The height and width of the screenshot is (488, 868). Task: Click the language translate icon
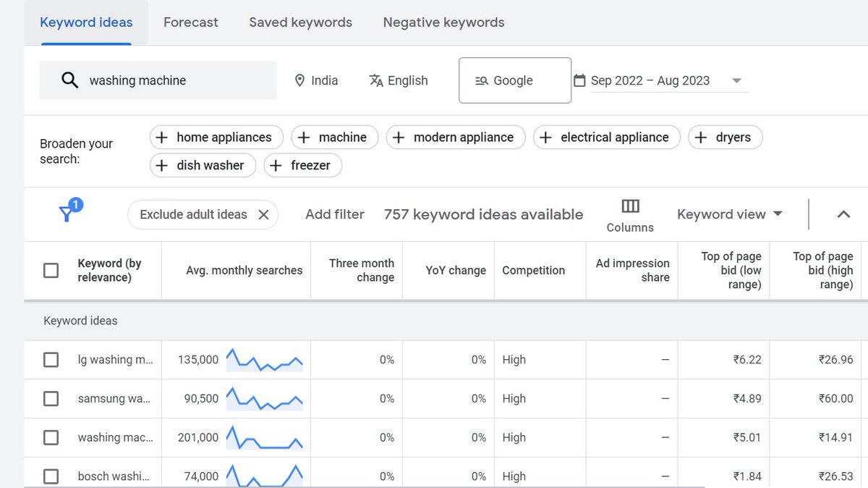tap(376, 81)
